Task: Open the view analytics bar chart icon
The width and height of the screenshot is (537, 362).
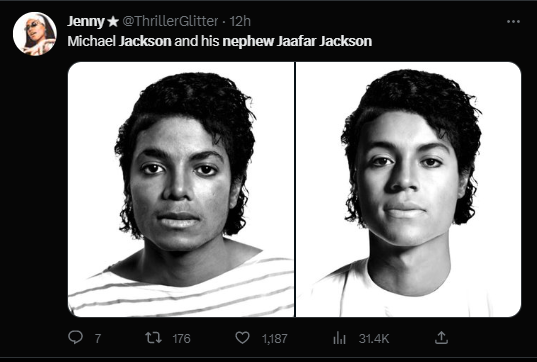Action: tap(339, 338)
